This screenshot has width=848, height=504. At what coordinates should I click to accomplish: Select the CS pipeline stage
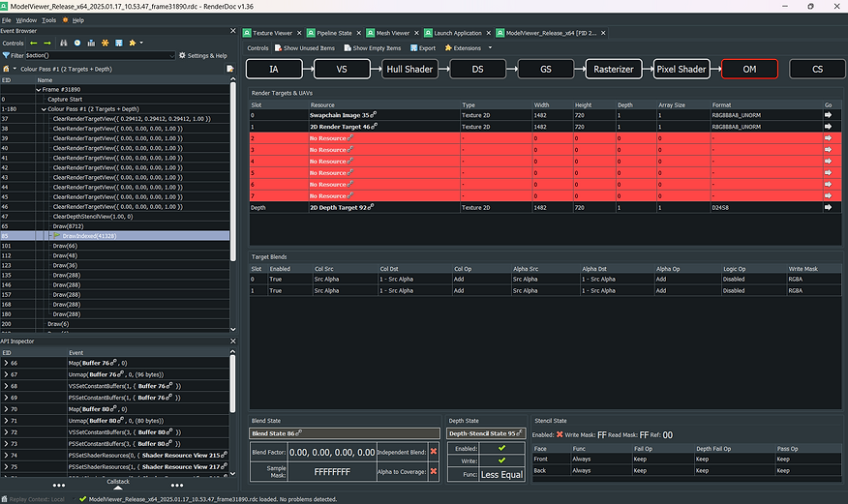[817, 69]
